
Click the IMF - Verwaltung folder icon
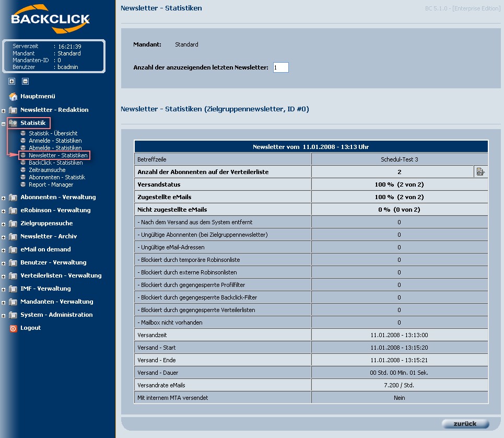[x=13, y=289]
